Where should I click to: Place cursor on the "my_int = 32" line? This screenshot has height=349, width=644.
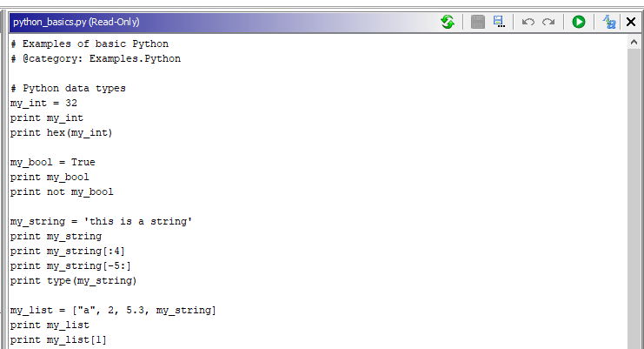(x=44, y=103)
